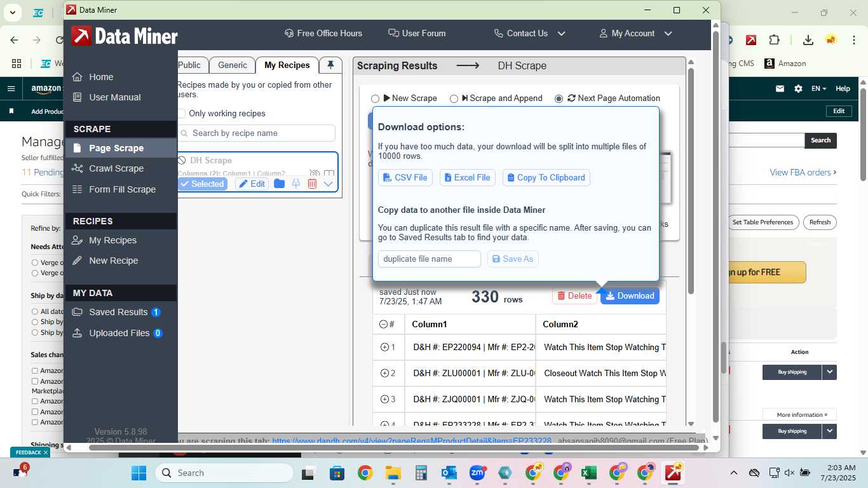Switch to the My Recipes tab
Viewport: 868px width, 488px height.
point(287,65)
